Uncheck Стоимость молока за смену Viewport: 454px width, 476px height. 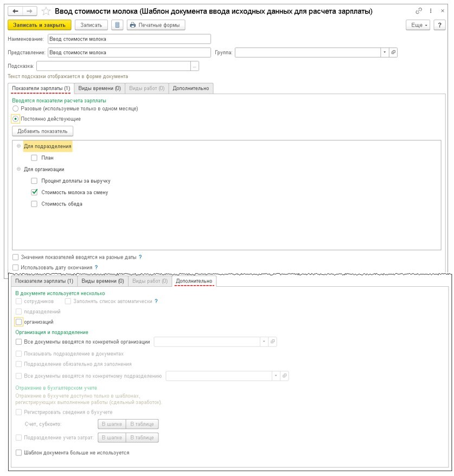pyautogui.click(x=34, y=192)
